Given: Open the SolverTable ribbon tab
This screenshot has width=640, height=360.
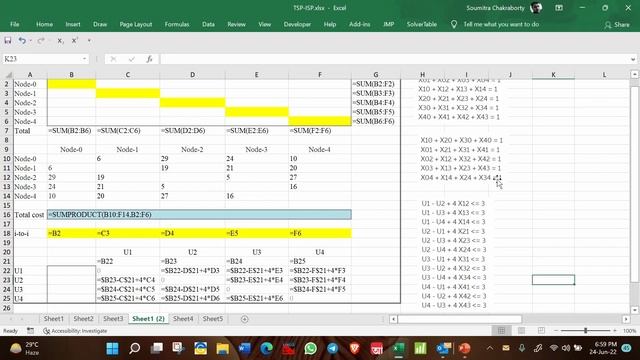Looking at the screenshot, I should pos(422,24).
